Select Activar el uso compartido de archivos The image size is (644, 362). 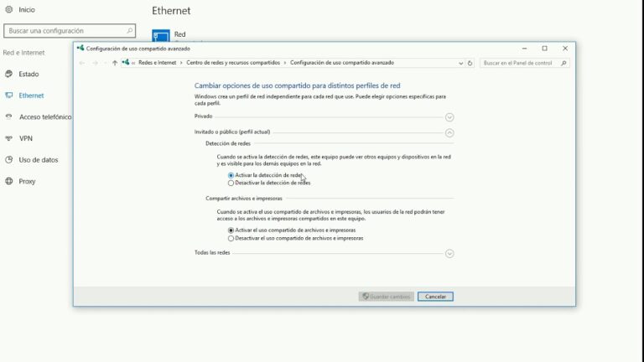point(231,230)
